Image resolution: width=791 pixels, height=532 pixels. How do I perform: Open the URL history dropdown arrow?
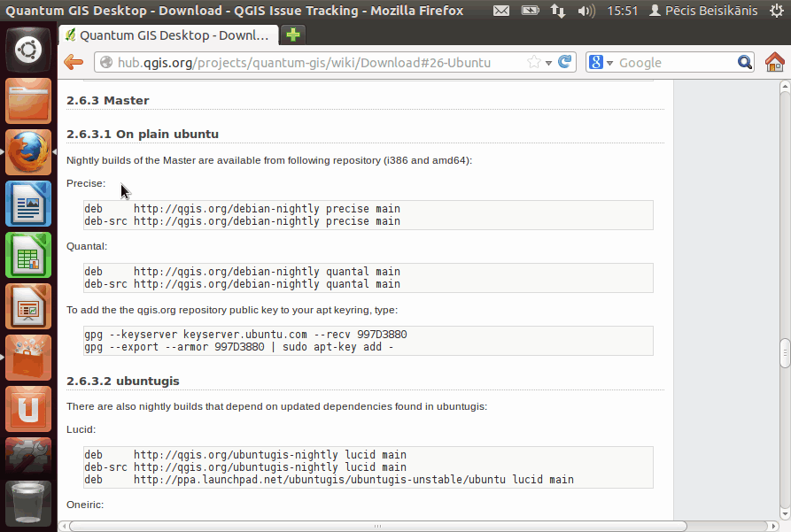click(548, 63)
